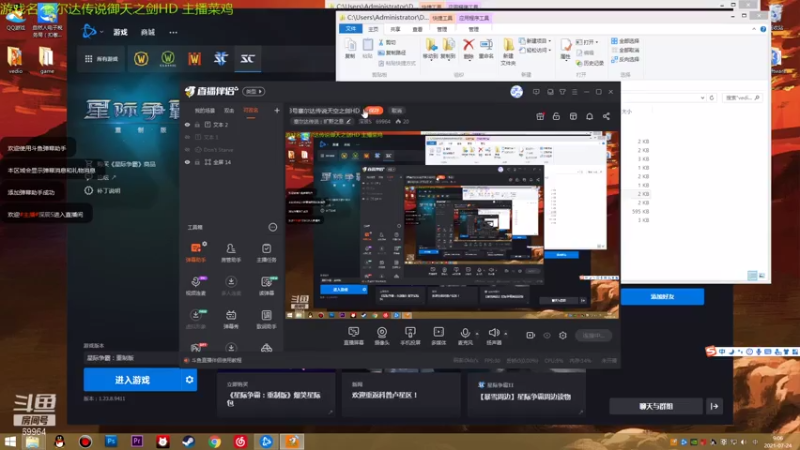
Task: Click the unlock padlock icon in header
Action: coord(556,116)
